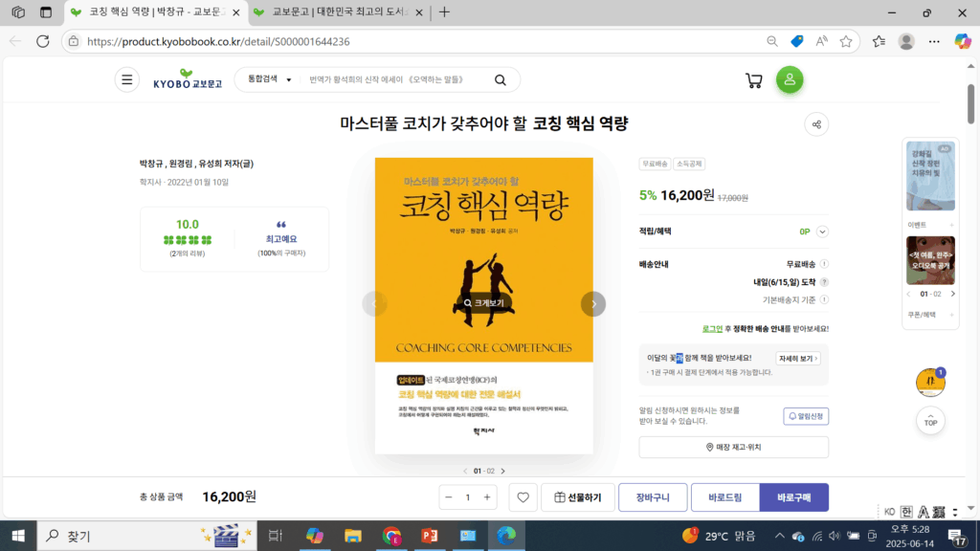Open the top sidebar banner thumbnail

click(930, 176)
